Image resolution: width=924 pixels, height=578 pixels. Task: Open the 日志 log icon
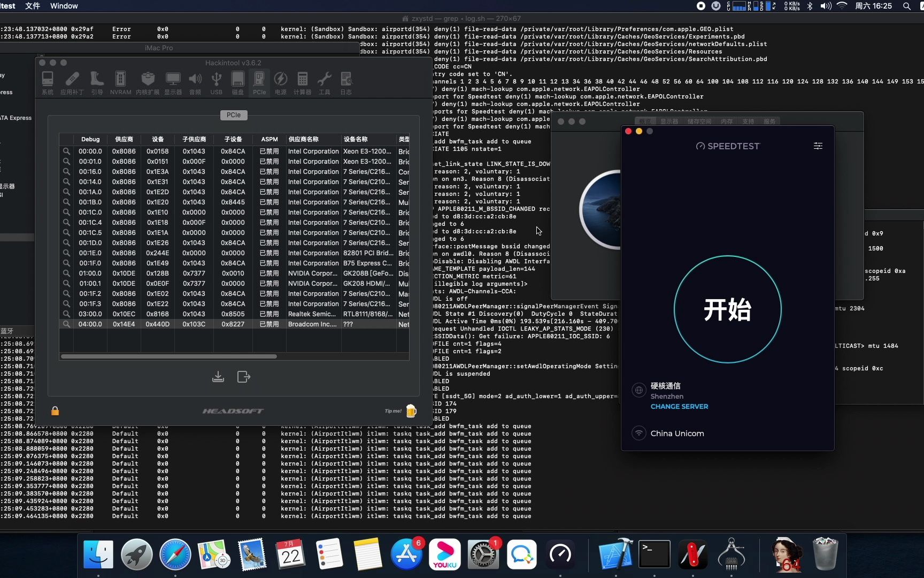[346, 83]
